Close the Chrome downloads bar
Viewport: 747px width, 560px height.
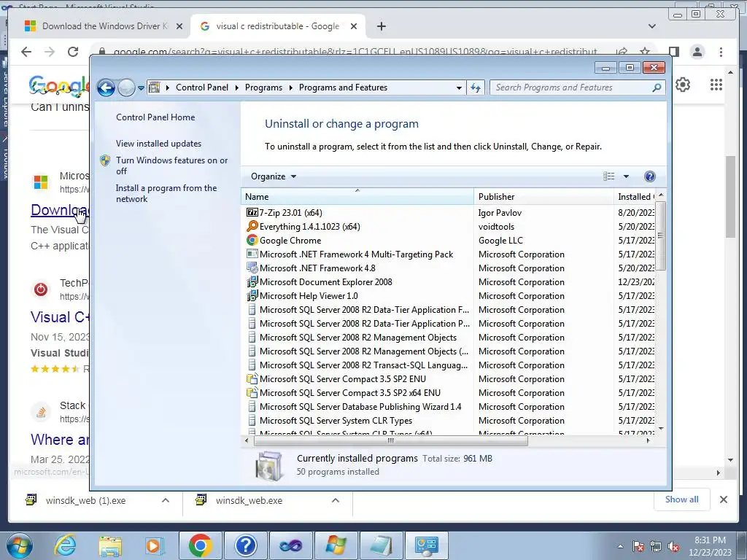[x=723, y=499]
